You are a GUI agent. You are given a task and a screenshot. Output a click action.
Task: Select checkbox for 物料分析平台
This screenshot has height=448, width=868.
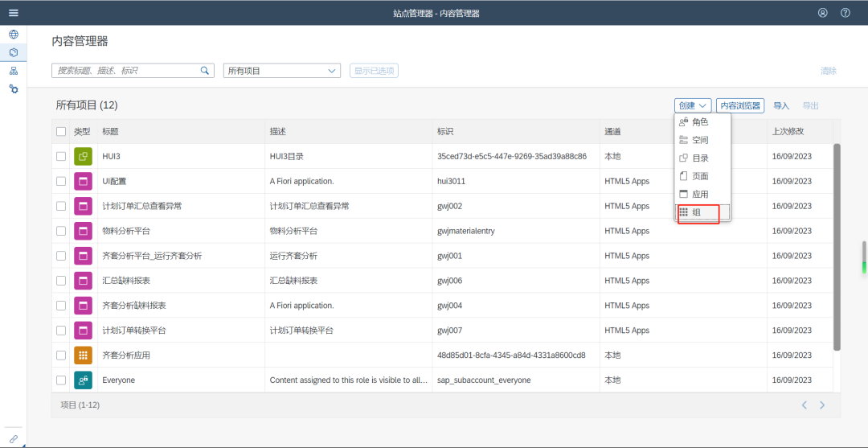coord(61,231)
